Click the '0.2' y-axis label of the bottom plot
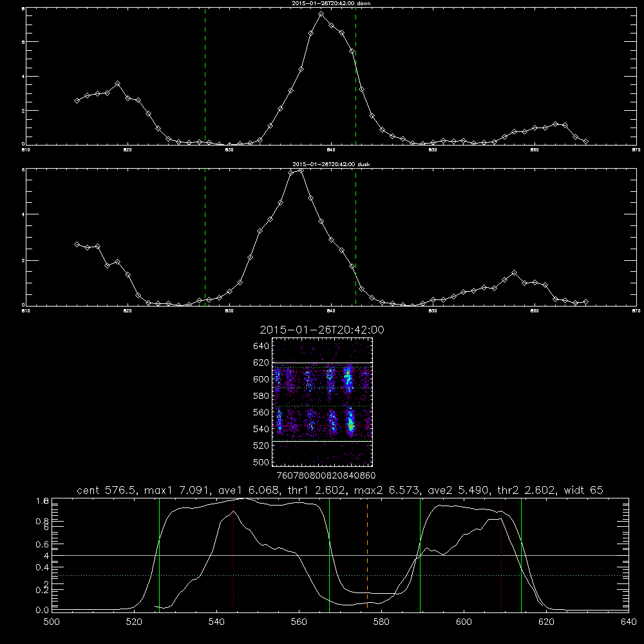The image size is (644, 644). [x=42, y=590]
